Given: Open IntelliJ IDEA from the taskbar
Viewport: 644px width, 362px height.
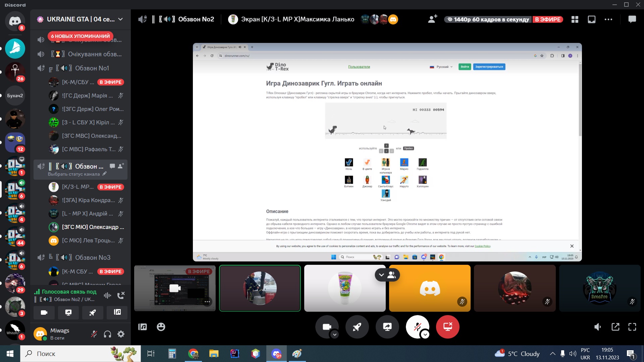Looking at the screenshot, I should click(x=235, y=354).
